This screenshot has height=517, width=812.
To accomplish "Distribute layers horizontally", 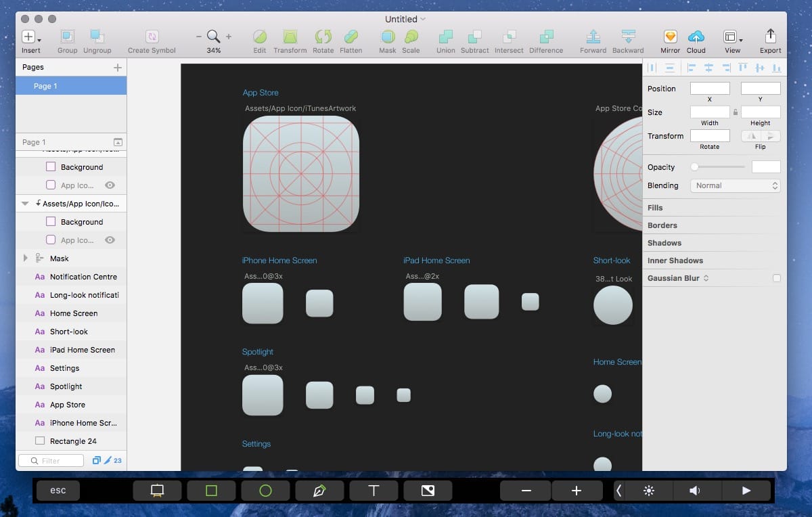I will (x=652, y=67).
